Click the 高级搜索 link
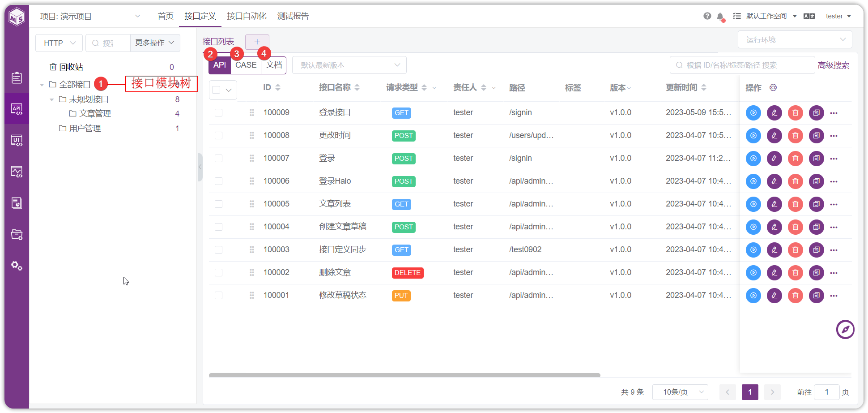 click(833, 65)
